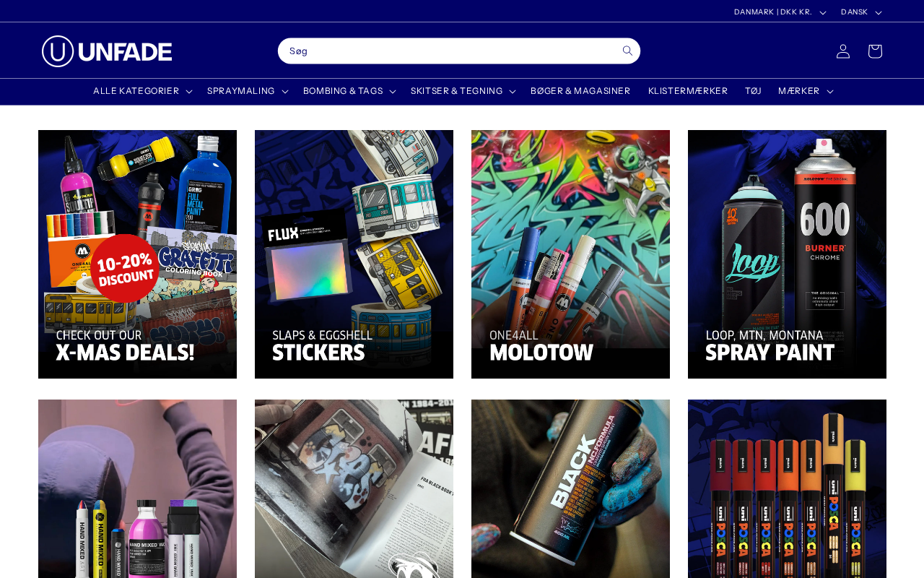
Task: Open the Mærker menu
Action: coord(806,91)
